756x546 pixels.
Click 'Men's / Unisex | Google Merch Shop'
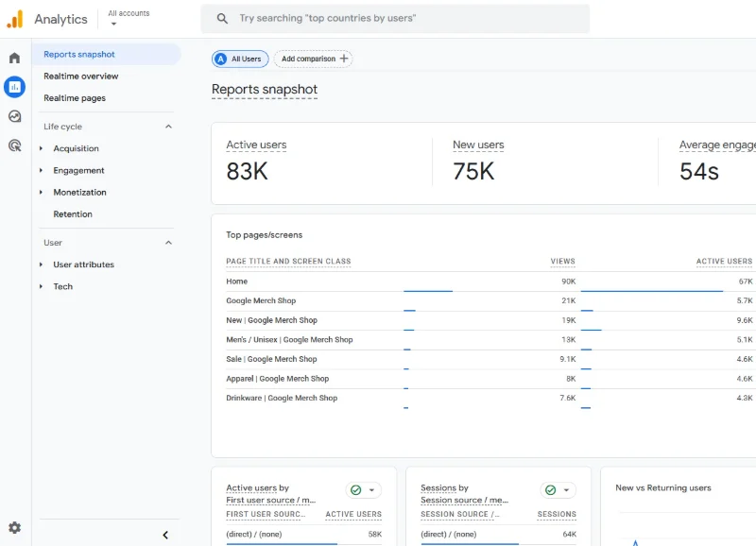[490, 340]
